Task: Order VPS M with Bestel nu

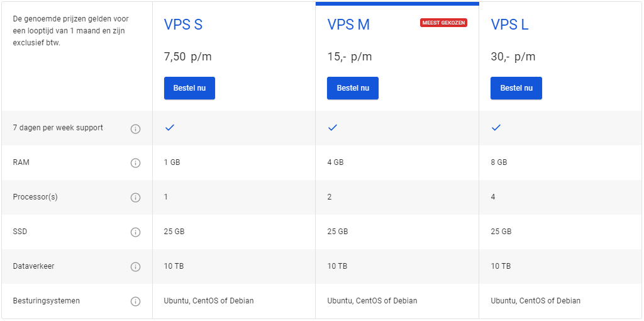Action: [352, 88]
